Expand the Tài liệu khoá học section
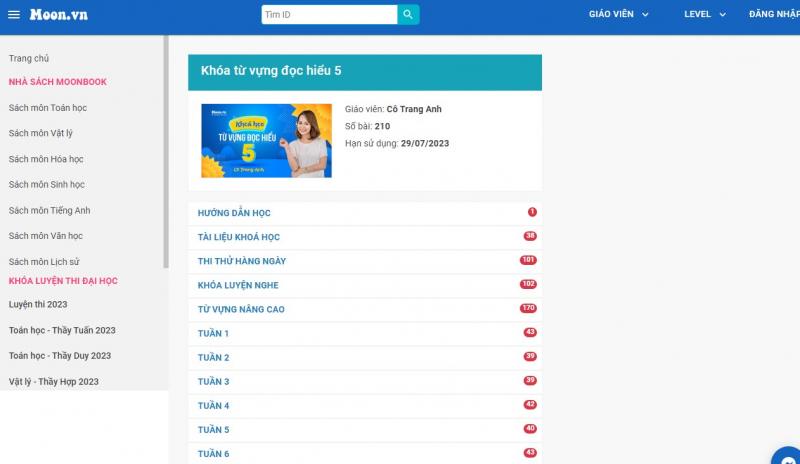The image size is (800, 464). (x=365, y=237)
